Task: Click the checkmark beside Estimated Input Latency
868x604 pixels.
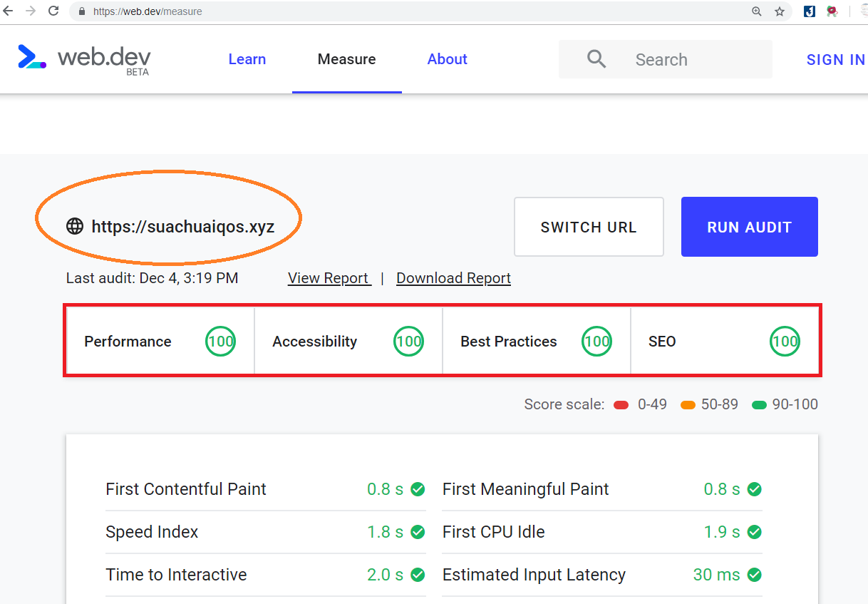Action: pos(755,575)
